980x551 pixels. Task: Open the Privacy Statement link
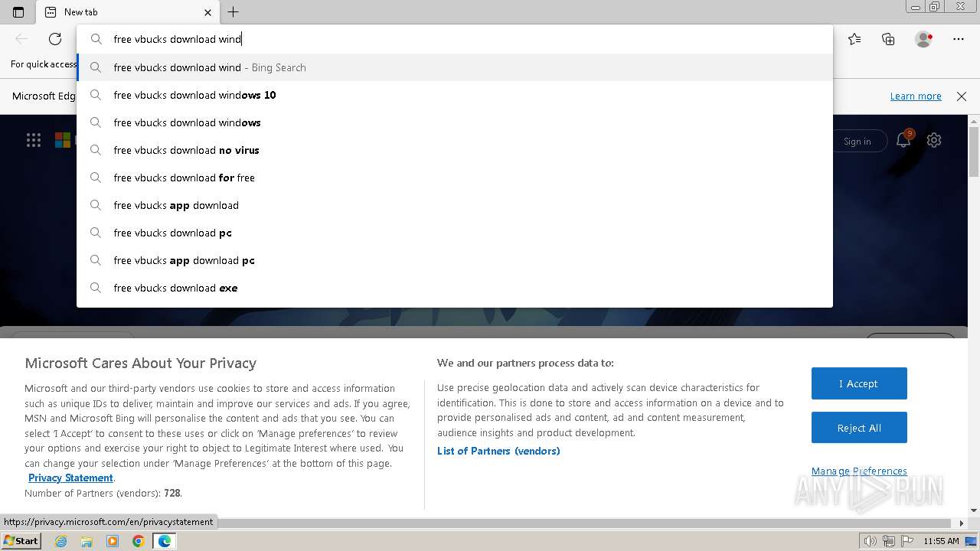click(x=70, y=478)
